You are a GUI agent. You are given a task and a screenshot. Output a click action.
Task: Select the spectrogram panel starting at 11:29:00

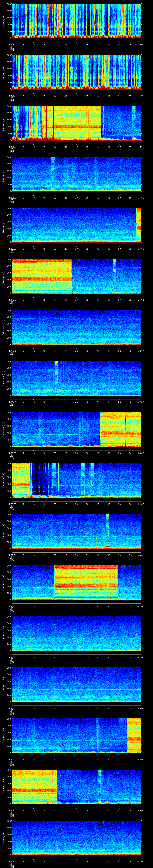[x=77, y=21]
